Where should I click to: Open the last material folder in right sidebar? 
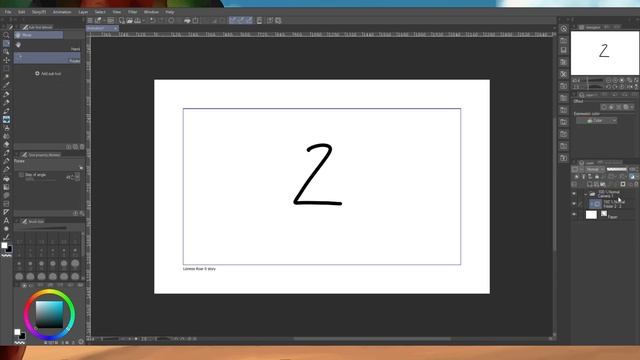pyautogui.click(x=564, y=158)
